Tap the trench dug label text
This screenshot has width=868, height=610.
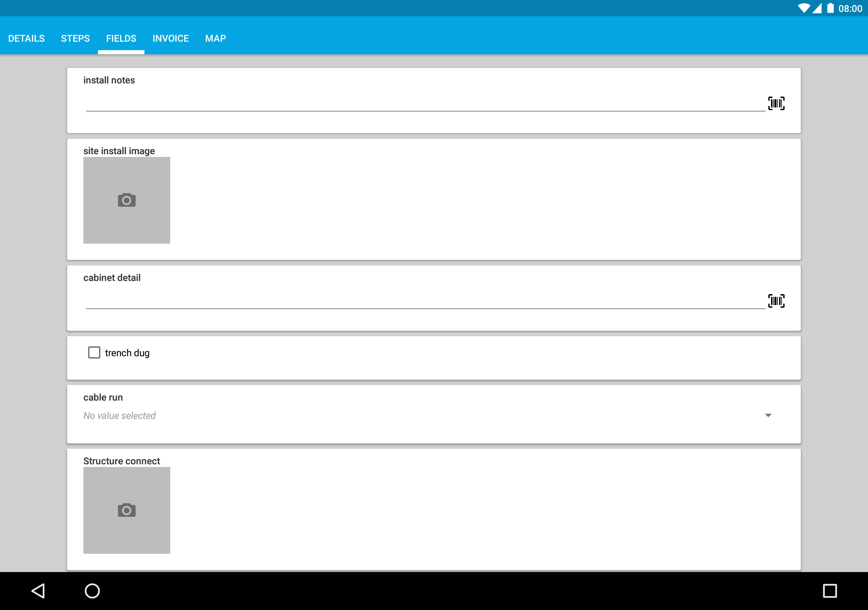click(127, 353)
